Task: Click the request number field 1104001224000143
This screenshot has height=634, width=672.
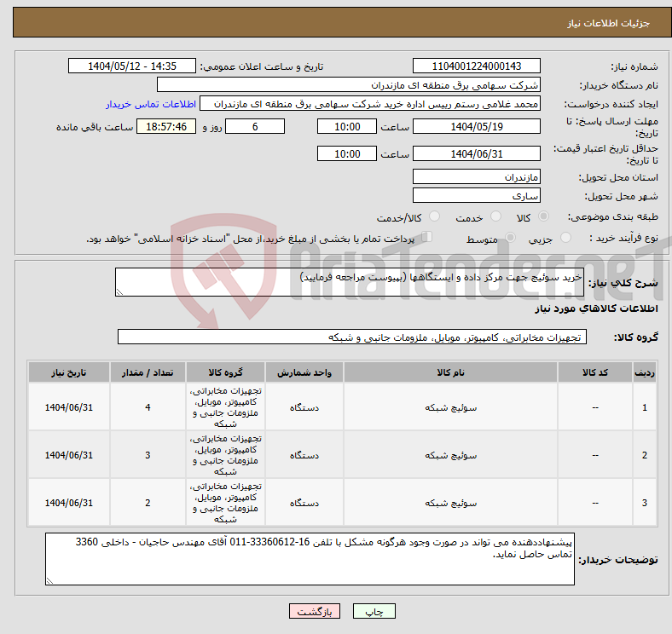Action: click(476, 66)
